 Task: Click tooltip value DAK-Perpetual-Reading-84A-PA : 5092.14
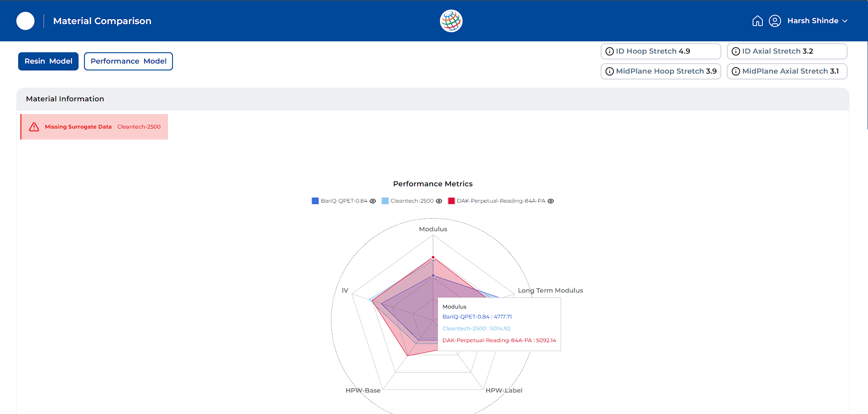point(499,340)
